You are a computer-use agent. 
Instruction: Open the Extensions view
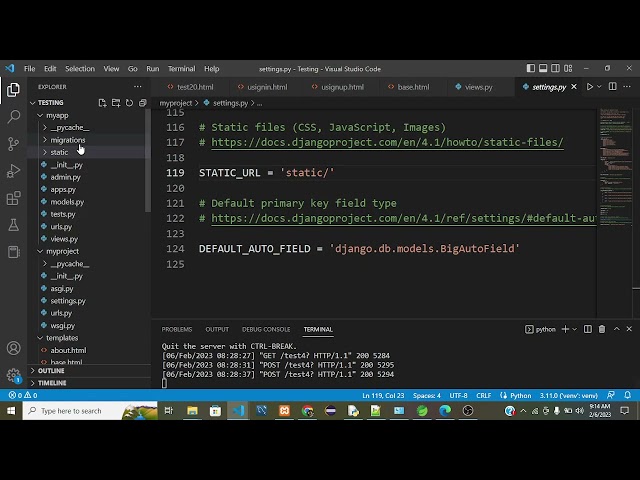click(13, 198)
